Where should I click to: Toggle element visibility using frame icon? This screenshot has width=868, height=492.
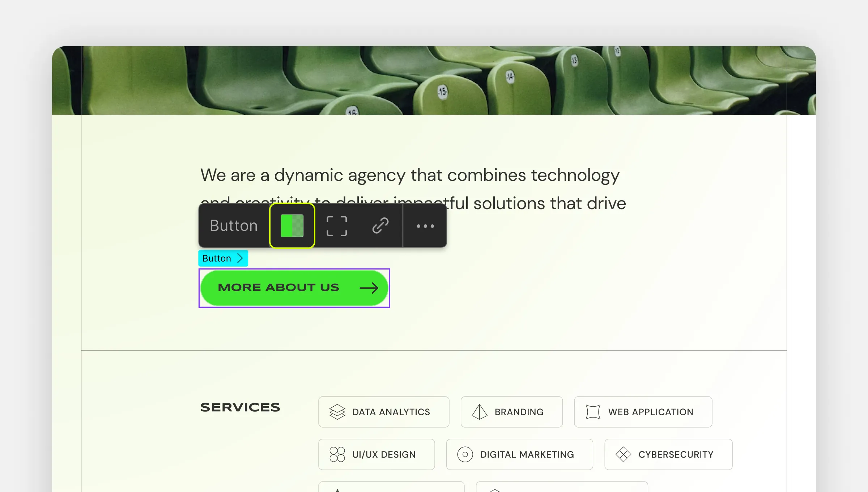coord(336,225)
